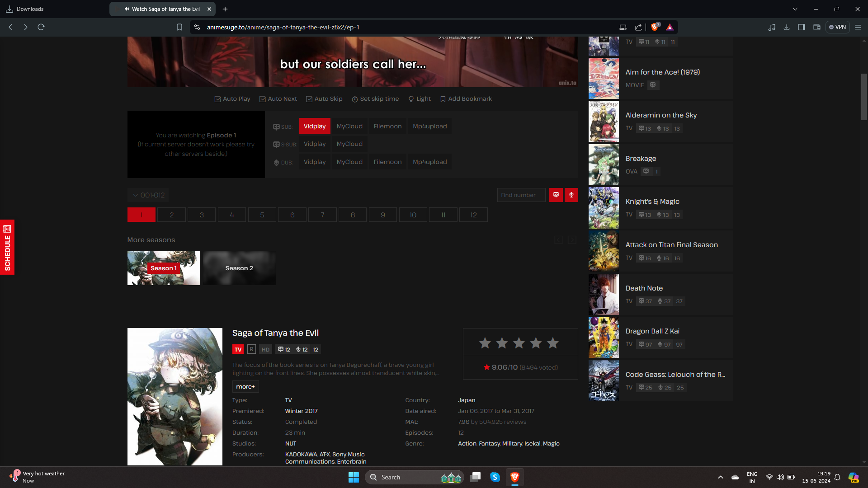Go to next seasons arrow

tap(572, 240)
